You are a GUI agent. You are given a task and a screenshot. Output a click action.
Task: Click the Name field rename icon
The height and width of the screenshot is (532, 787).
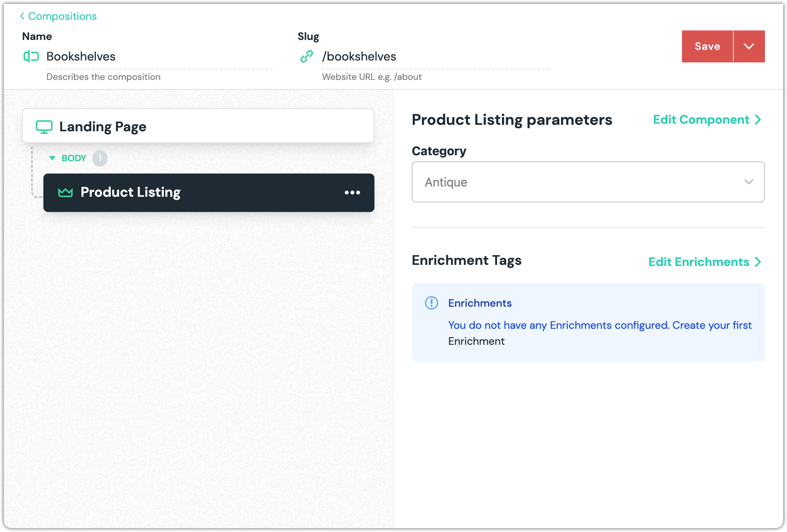pos(31,57)
